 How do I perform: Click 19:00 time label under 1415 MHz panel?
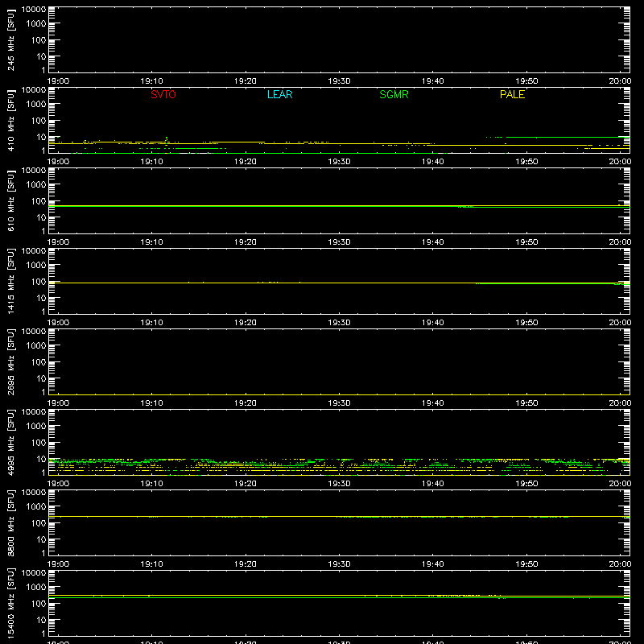(x=58, y=323)
